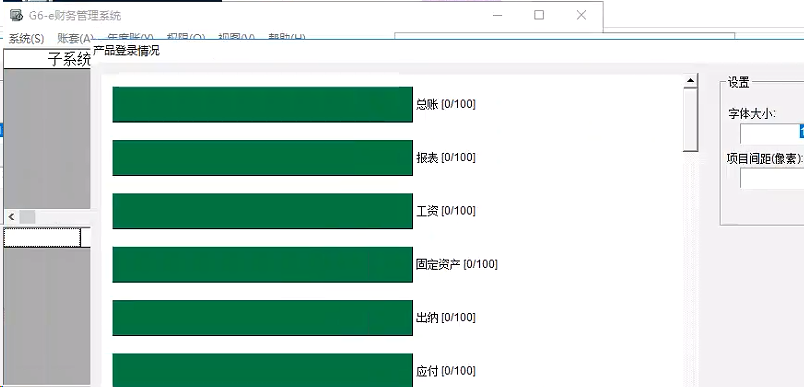Click the green progress bar for 出纳
Image resolution: width=804 pixels, height=387 pixels.
(263, 318)
